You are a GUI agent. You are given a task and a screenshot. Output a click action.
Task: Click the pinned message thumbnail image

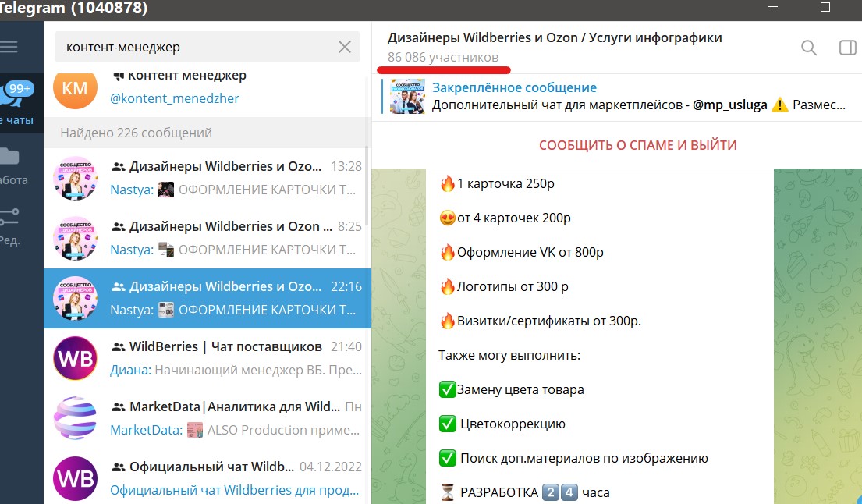click(407, 96)
